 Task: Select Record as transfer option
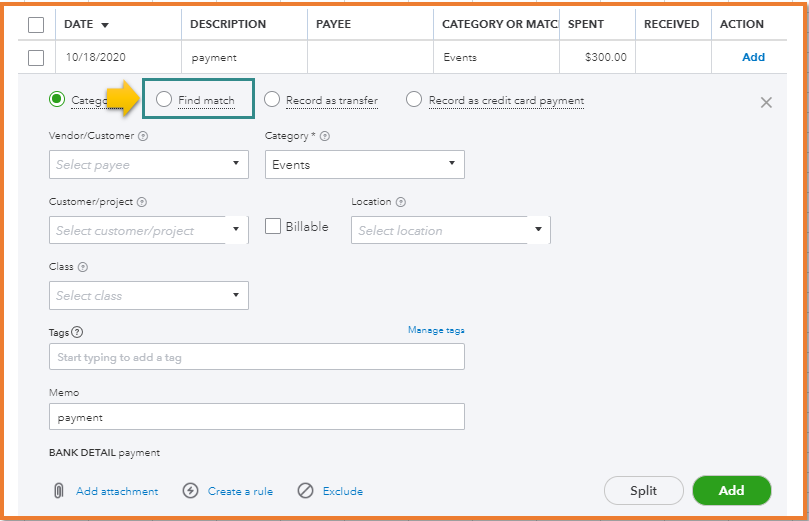pyautogui.click(x=272, y=99)
